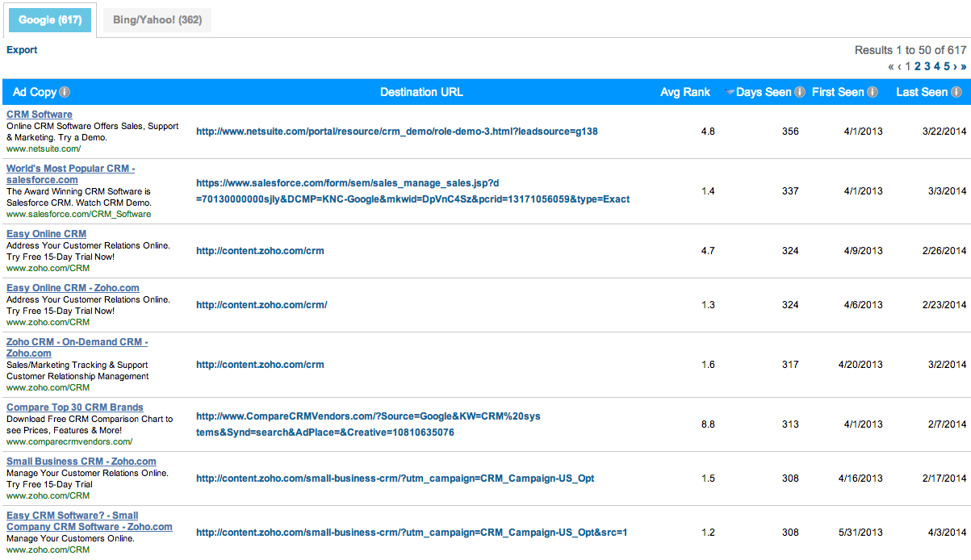Viewport: 971px width, 560px height.
Task: Click the Destination URL column header
Action: point(421,92)
